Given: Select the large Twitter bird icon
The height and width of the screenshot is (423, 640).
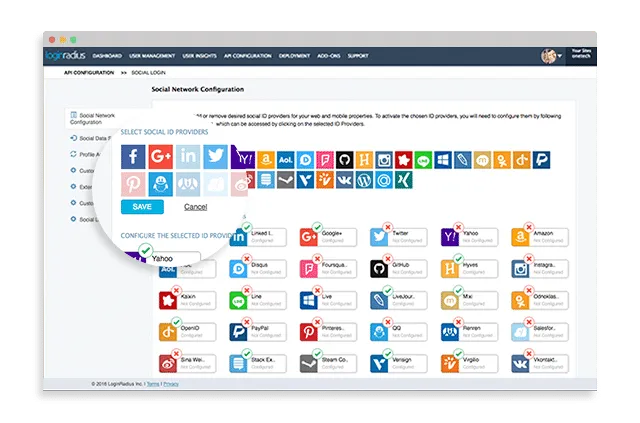Looking at the screenshot, I should [216, 157].
